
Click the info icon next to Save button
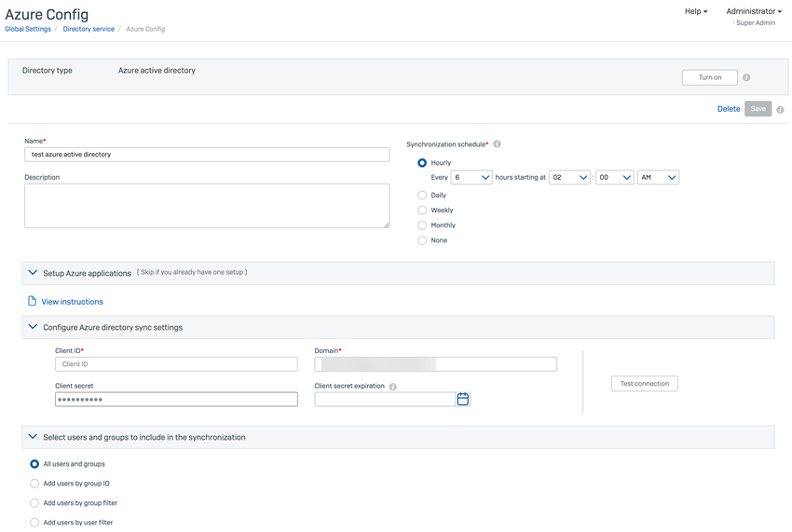tap(780, 110)
